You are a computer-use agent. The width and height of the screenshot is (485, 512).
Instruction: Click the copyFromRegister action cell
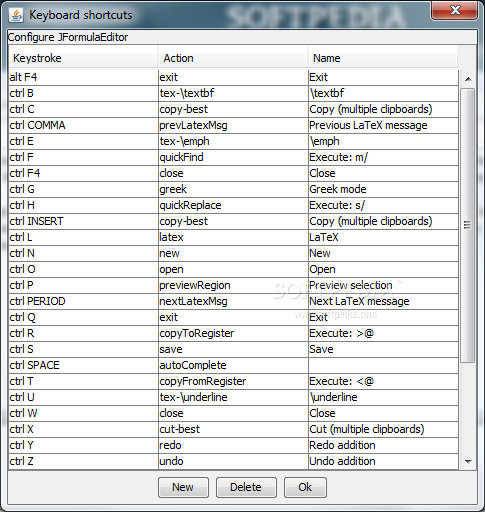[233, 381]
